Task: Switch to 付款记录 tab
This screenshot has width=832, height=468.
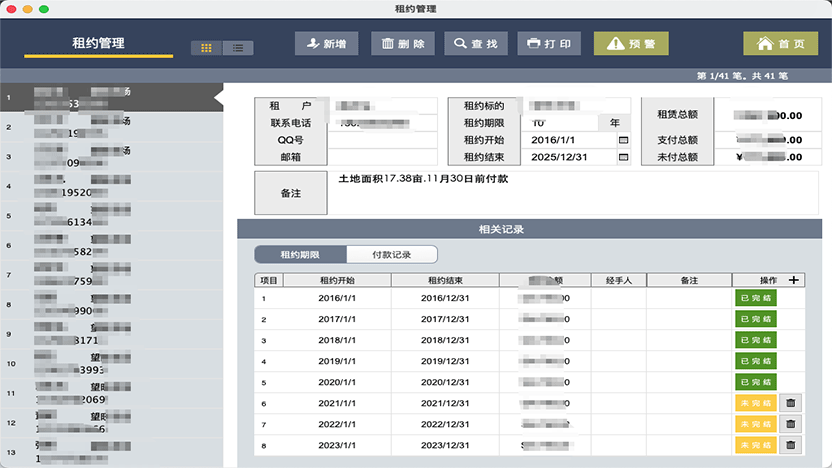Action: [392, 255]
